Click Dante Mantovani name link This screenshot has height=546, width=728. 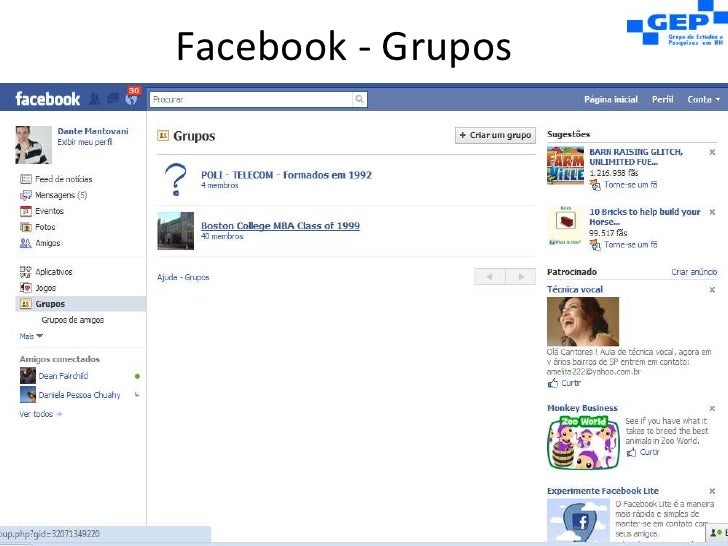tap(93, 131)
